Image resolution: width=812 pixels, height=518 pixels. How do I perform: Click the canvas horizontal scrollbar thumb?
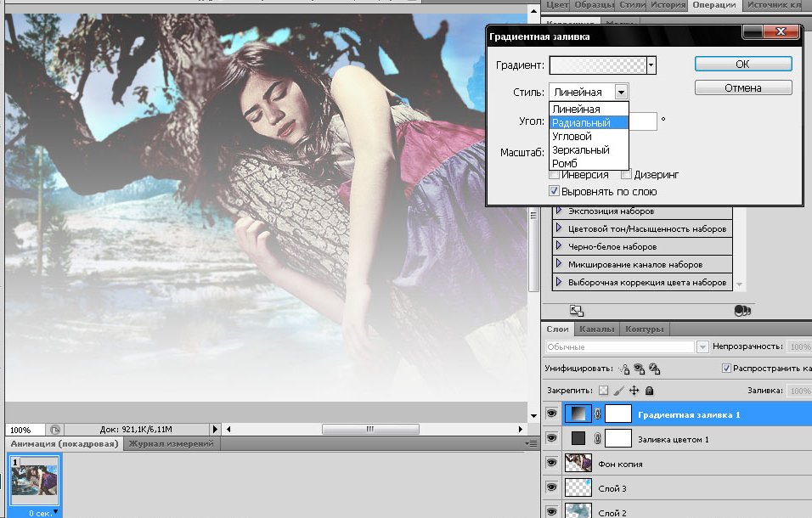370,429
